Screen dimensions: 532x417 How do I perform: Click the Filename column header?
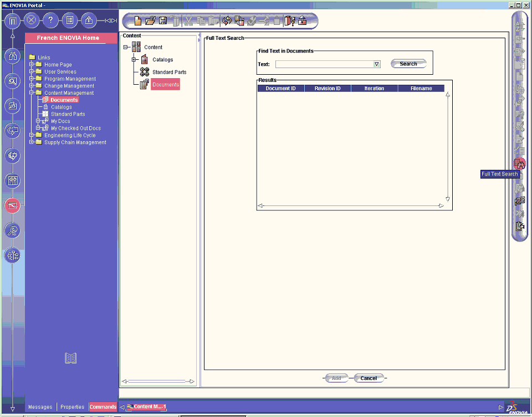421,89
